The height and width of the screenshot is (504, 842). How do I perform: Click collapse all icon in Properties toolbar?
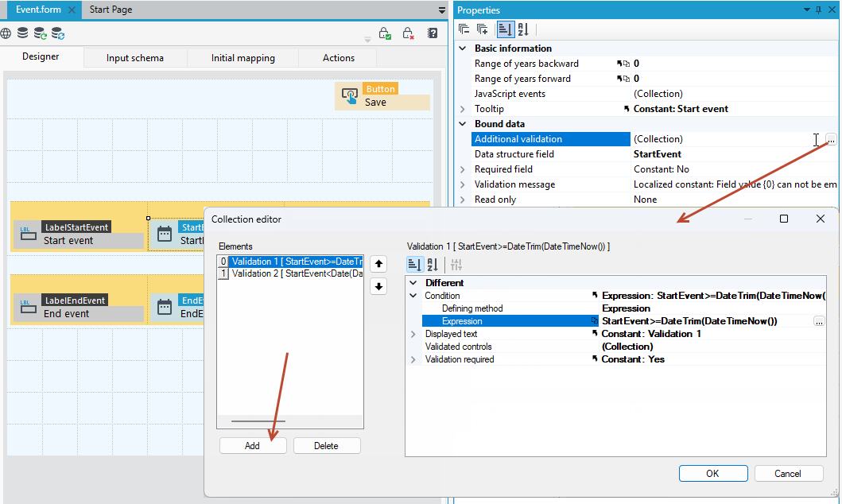click(x=464, y=29)
